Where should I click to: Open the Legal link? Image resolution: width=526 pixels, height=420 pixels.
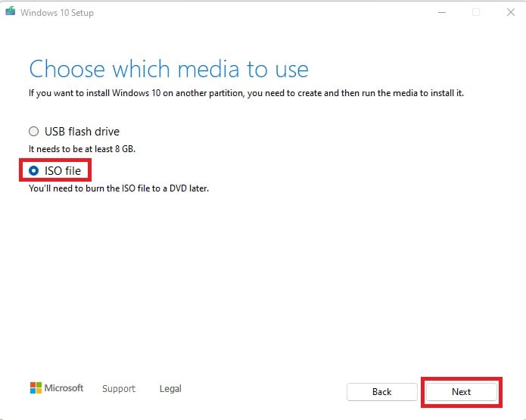170,389
